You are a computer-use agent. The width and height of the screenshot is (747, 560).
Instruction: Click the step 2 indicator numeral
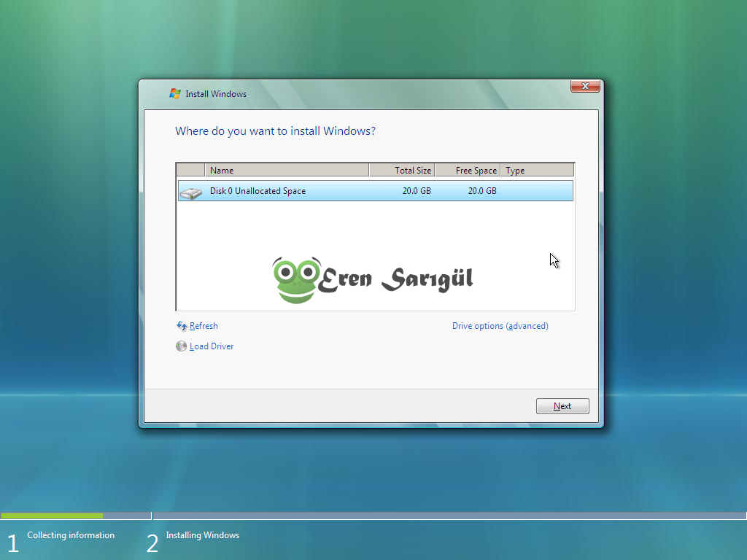coord(152,542)
